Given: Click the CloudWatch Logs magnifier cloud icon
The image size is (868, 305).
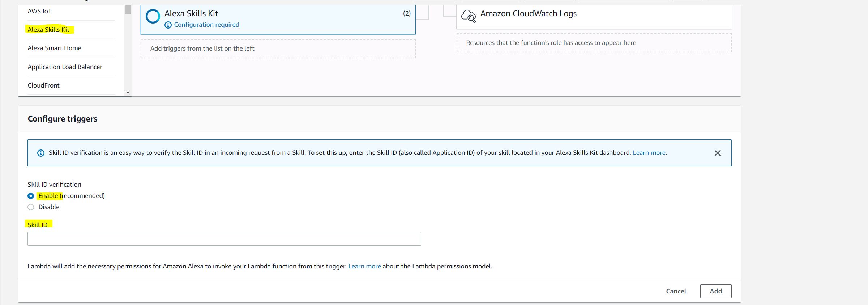Looking at the screenshot, I should click(x=469, y=16).
